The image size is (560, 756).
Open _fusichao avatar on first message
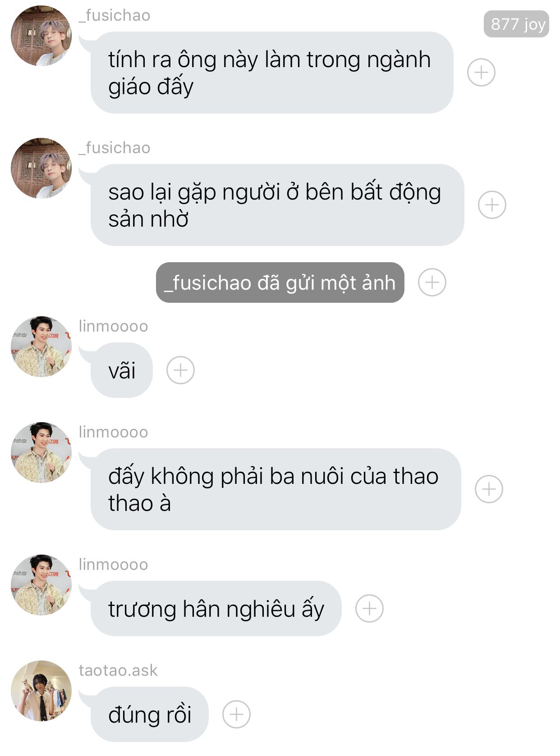click(x=41, y=36)
